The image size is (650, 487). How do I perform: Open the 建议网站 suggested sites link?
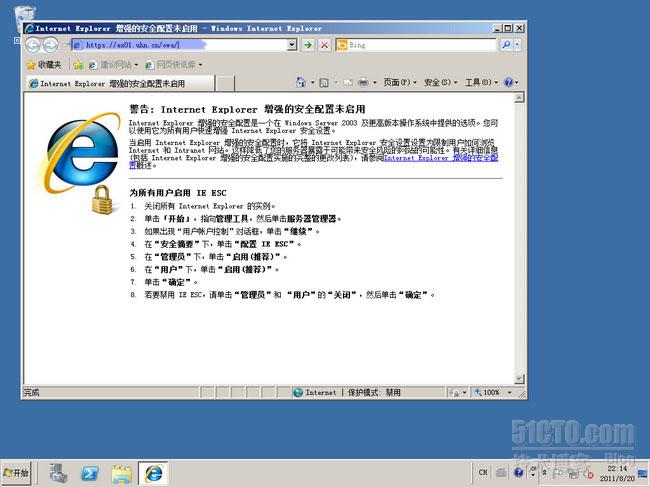113,65
